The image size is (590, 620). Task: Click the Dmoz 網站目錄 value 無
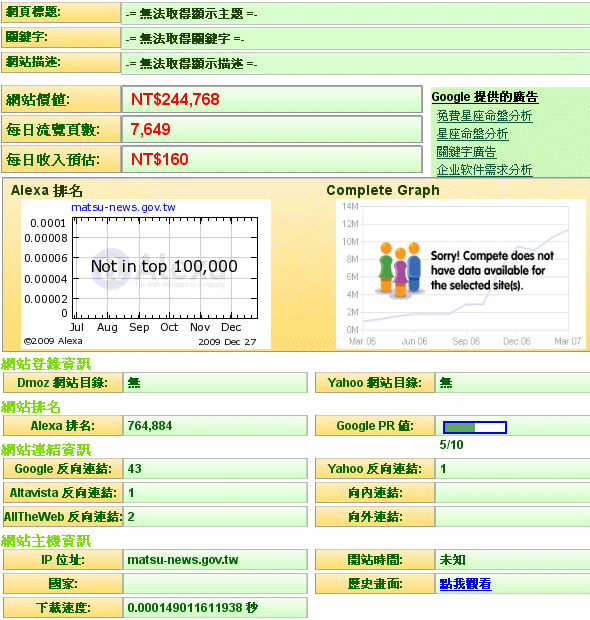pos(134,382)
